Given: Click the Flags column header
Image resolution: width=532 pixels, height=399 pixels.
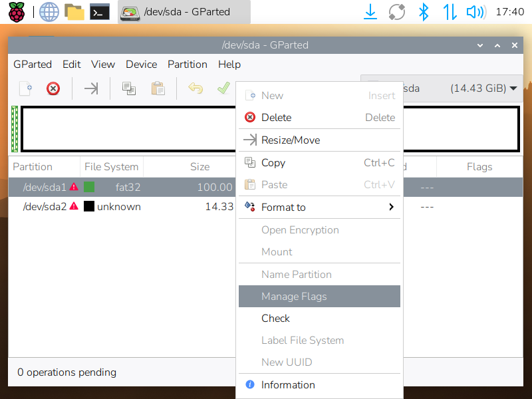Looking at the screenshot, I should point(479,167).
